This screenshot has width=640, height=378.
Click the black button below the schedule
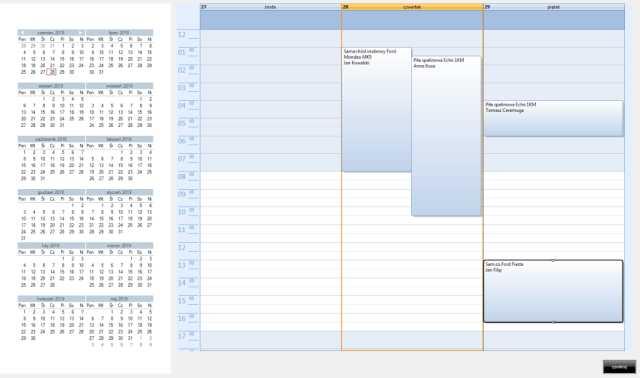tap(619, 367)
